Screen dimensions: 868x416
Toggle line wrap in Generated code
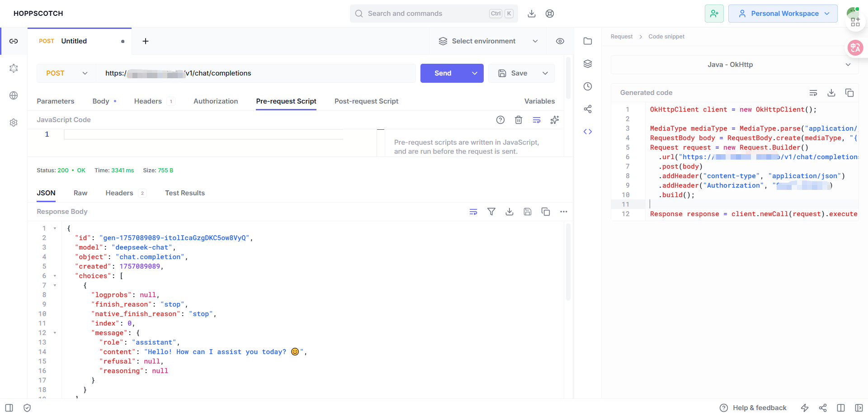click(813, 93)
